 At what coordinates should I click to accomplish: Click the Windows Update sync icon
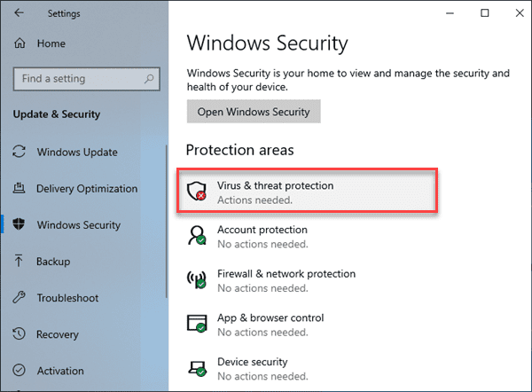(x=19, y=152)
